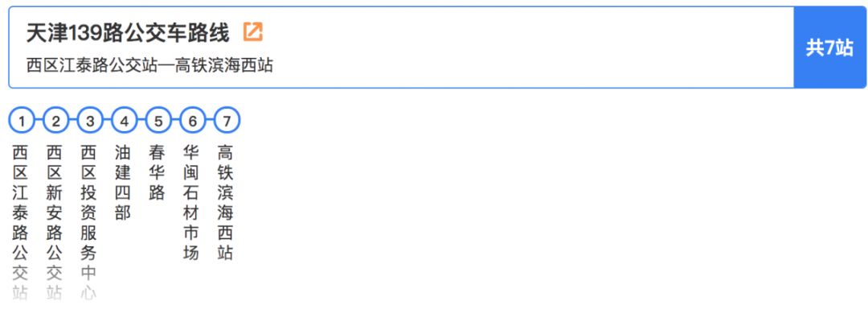This screenshot has height=326, width=868.
Task: Select station circle number 3
Action: pyautogui.click(x=90, y=122)
